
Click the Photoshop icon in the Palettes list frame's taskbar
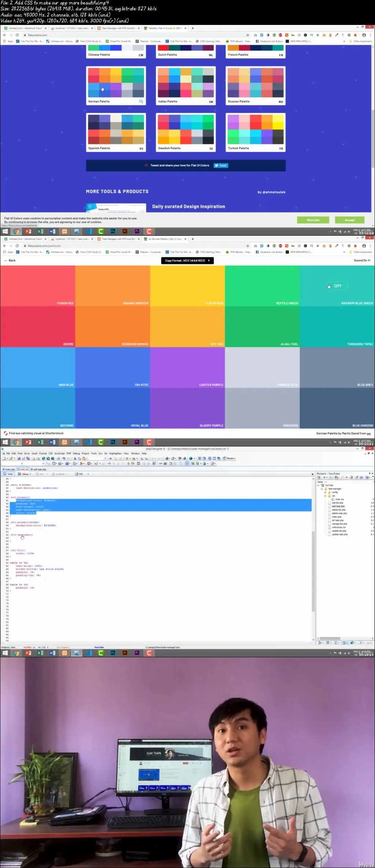(113, 231)
